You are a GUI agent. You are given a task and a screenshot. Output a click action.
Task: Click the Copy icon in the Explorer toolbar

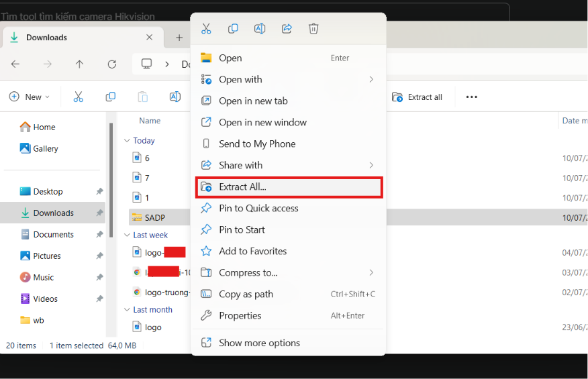(110, 97)
